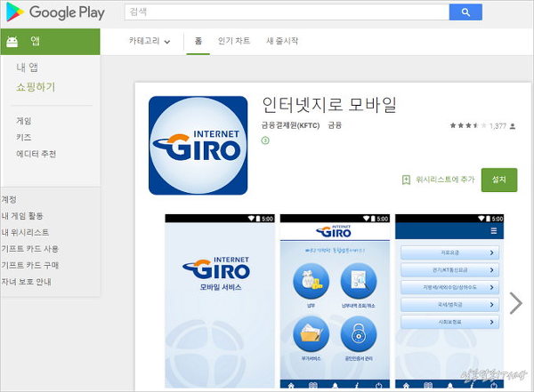This screenshot has width=534, height=392.
Task: Click the star rating display
Action: (466, 126)
